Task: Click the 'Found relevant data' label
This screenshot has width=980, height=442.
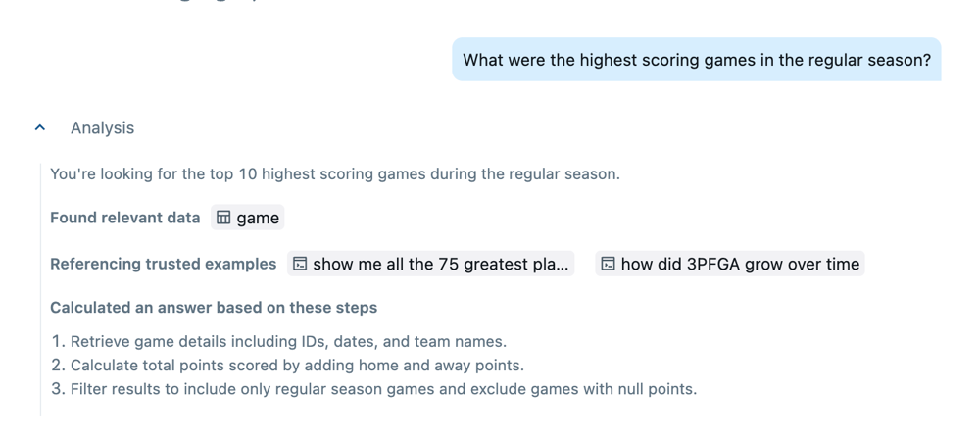Action: coord(124,218)
